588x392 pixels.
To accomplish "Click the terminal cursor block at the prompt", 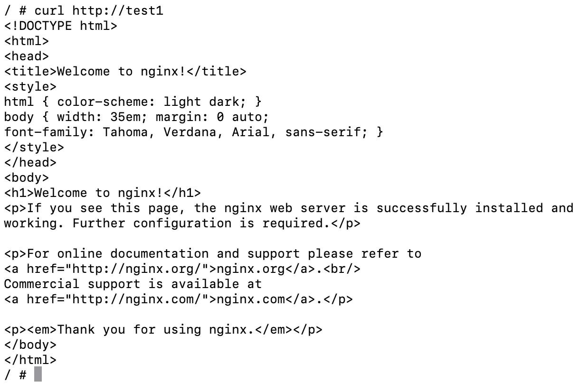I will (x=38, y=374).
